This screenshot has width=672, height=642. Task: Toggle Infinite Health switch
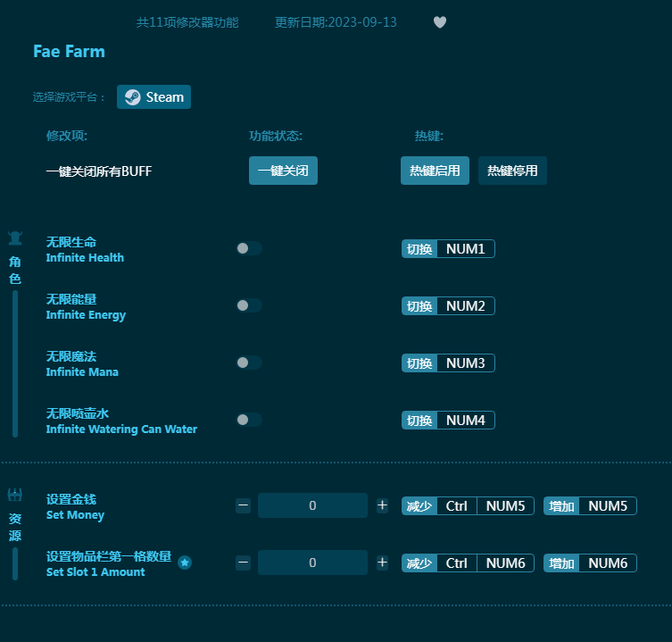tap(249, 248)
